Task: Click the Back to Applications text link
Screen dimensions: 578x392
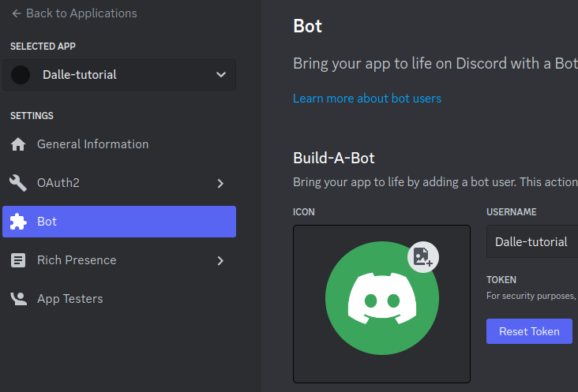Action: click(x=81, y=13)
